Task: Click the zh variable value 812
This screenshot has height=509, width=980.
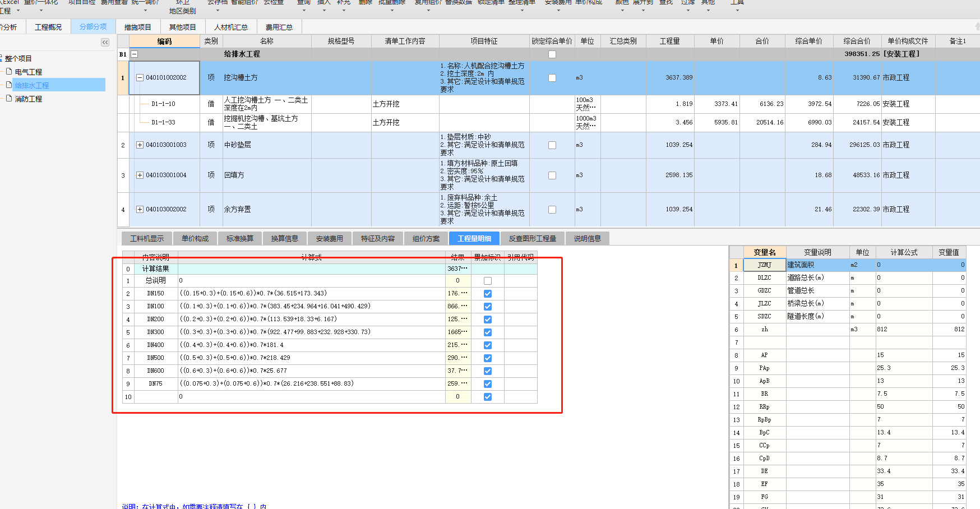Action: (949, 329)
